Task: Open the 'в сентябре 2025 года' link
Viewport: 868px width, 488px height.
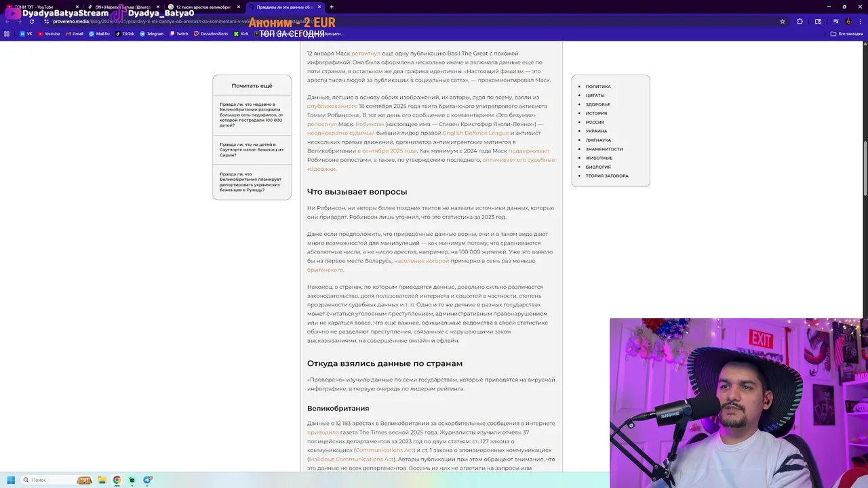Action: coord(387,151)
